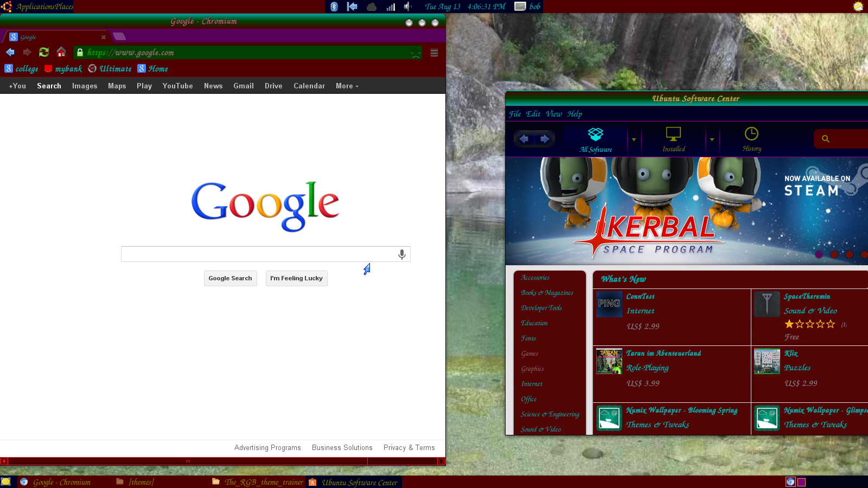
Task: Open Privacy & Terms link
Action: click(x=409, y=448)
